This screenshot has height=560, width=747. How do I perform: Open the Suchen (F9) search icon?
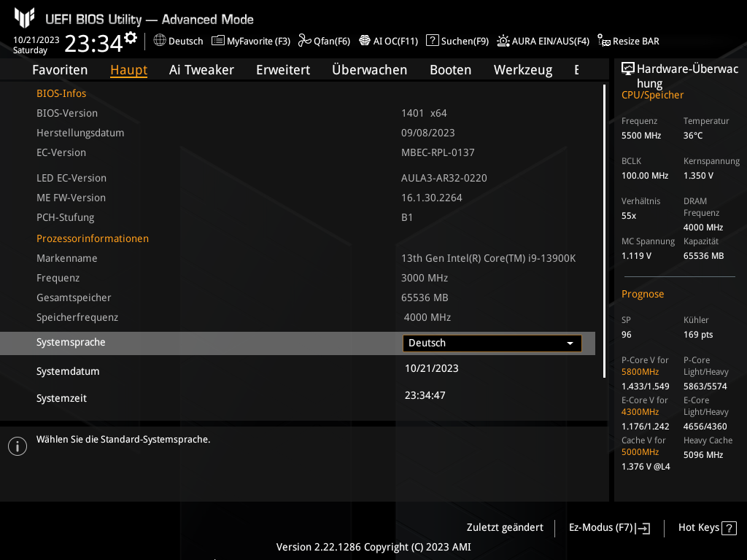433,41
